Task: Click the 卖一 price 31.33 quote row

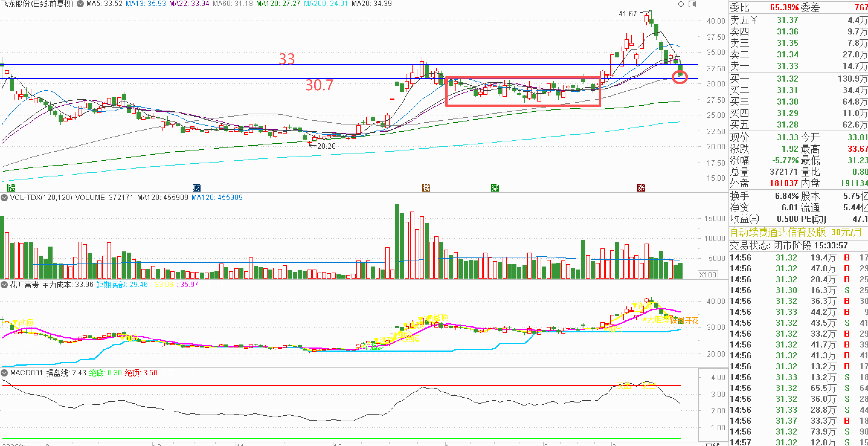Action: [787, 66]
